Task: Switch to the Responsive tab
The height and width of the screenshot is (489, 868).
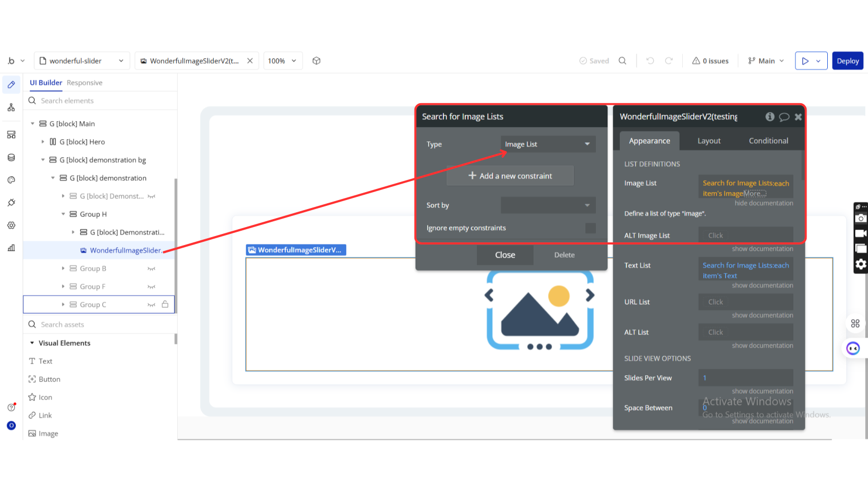Action: pos(85,83)
